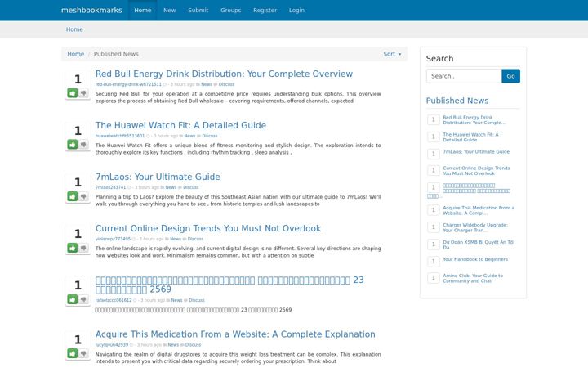Open Current Online Design Trends headline

[x=208, y=228]
